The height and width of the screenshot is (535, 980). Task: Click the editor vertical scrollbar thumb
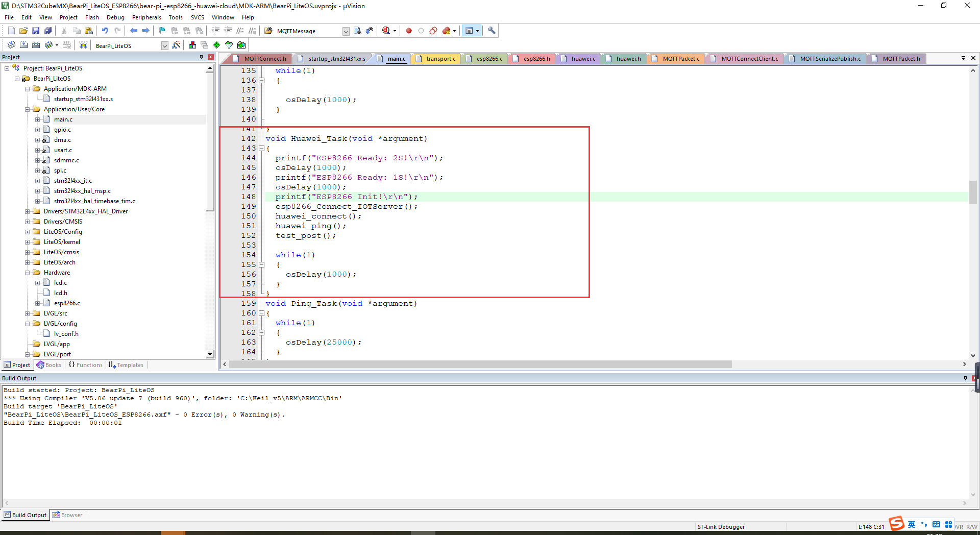(x=973, y=192)
